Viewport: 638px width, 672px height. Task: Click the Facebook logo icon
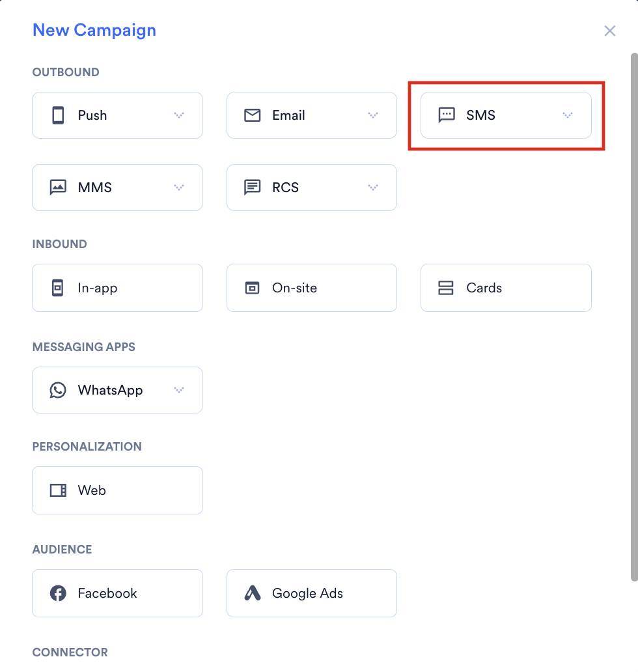tap(58, 593)
